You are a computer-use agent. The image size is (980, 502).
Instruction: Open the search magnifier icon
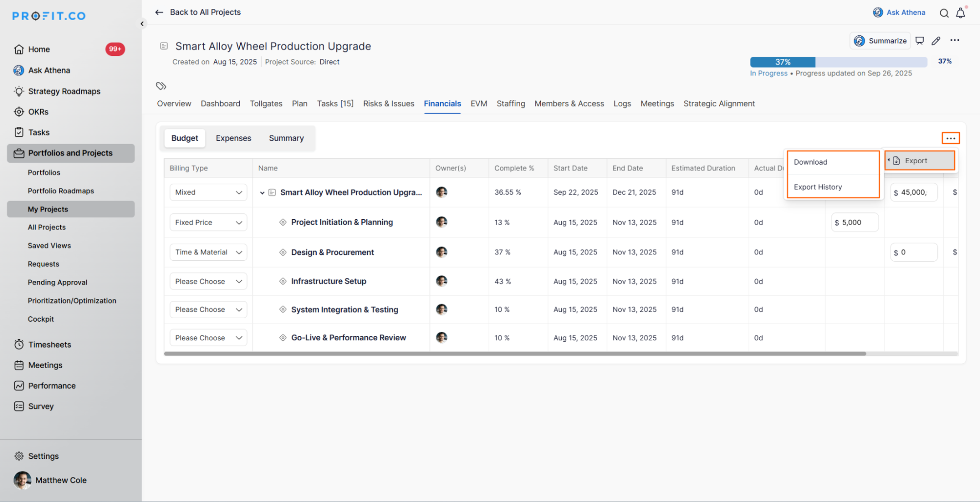coord(944,13)
